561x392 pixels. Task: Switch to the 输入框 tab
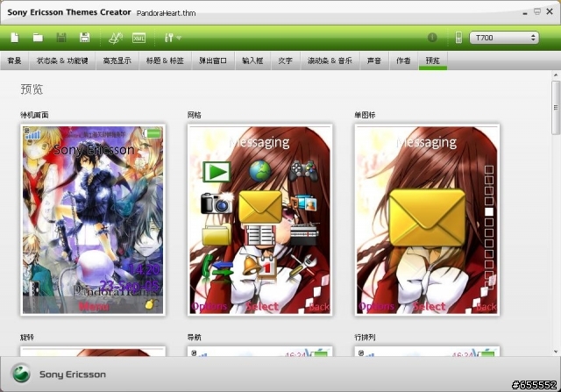pyautogui.click(x=252, y=61)
